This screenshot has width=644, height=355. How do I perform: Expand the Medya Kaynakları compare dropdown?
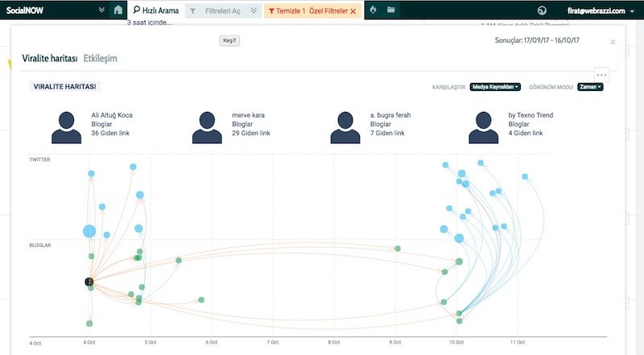[495, 87]
